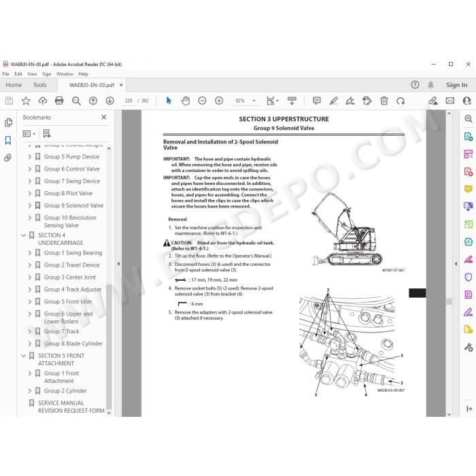Go to next page arrow
Viewport: 476px width, 476px height.
110,101
